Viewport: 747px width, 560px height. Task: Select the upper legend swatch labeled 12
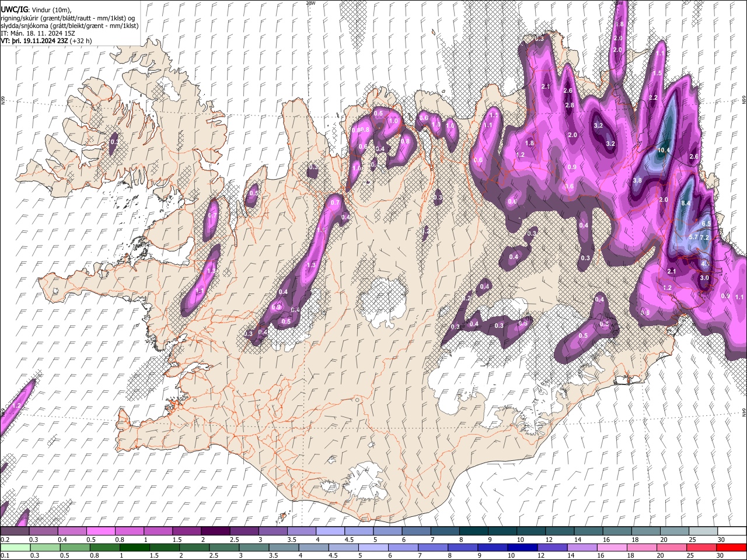point(558,531)
